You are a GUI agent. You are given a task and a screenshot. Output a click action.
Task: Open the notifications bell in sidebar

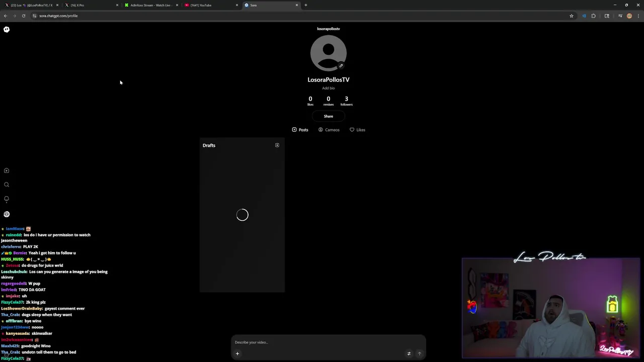point(7,199)
